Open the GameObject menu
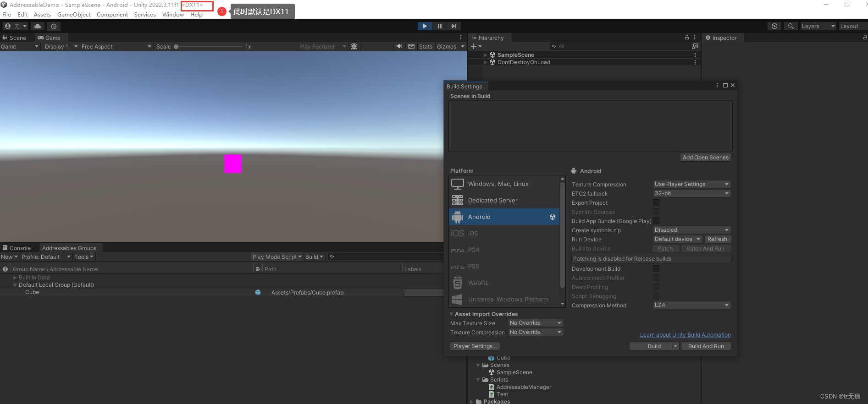The width and height of the screenshot is (868, 404). point(74,15)
